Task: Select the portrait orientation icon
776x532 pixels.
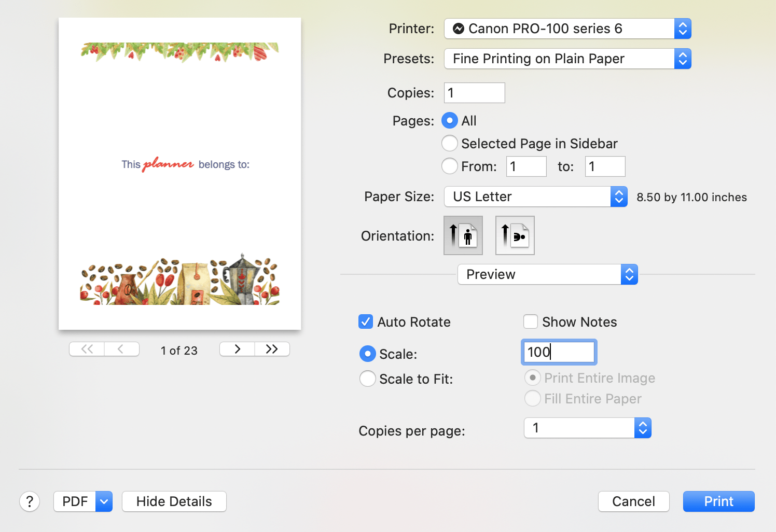Action: 463,235
